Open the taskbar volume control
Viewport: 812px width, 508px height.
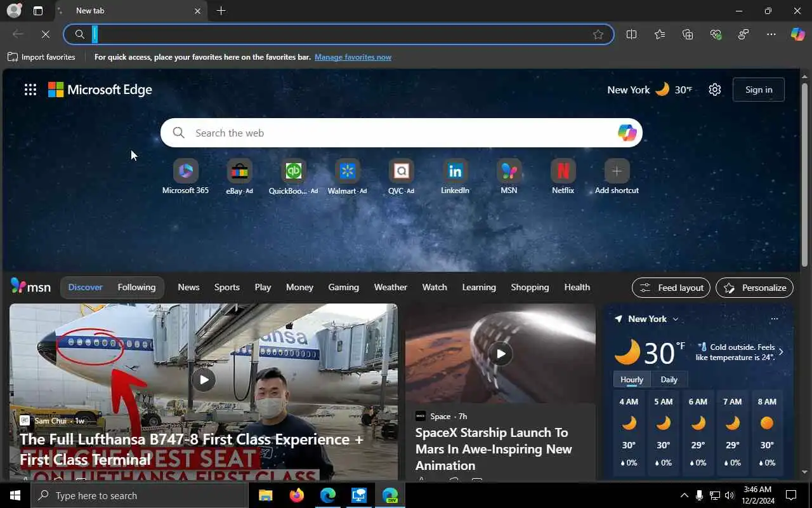(x=729, y=495)
